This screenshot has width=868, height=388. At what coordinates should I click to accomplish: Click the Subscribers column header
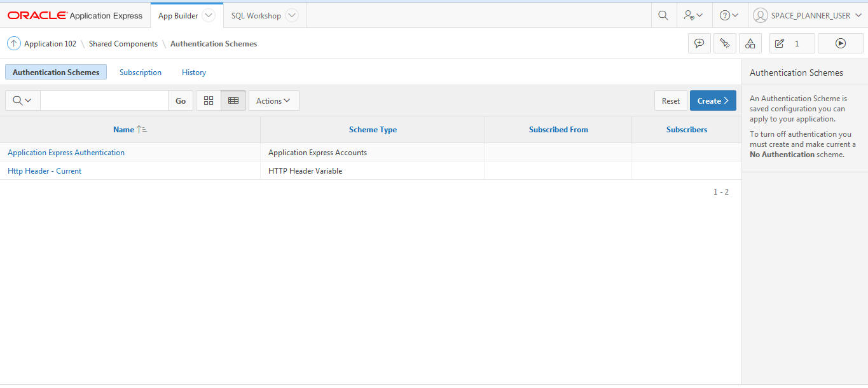pos(687,130)
